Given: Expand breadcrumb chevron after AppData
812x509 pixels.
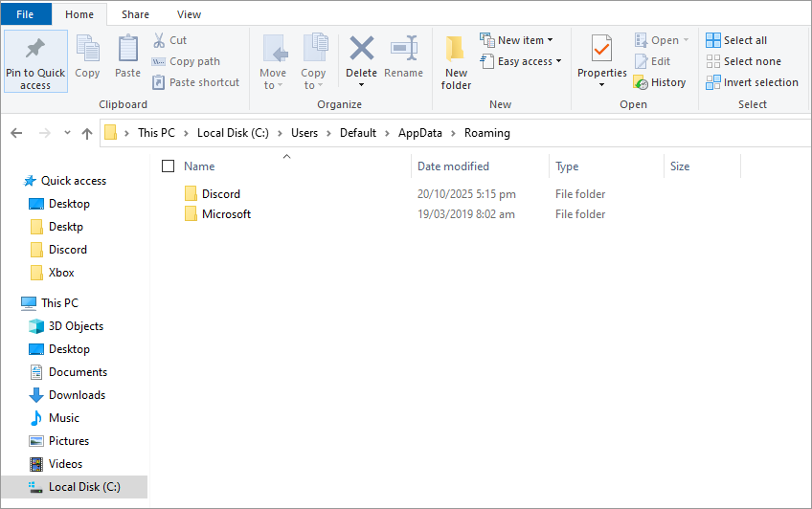Looking at the screenshot, I should point(453,133).
